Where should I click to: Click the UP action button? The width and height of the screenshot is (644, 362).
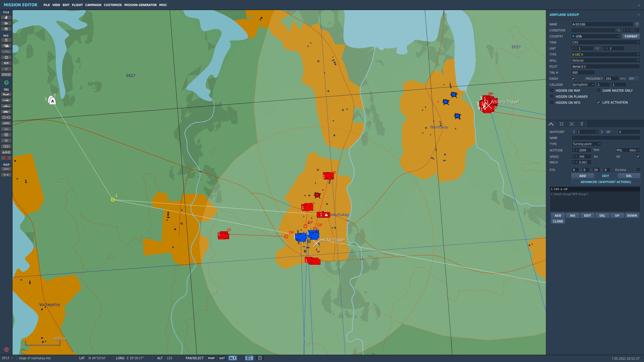pyautogui.click(x=617, y=215)
